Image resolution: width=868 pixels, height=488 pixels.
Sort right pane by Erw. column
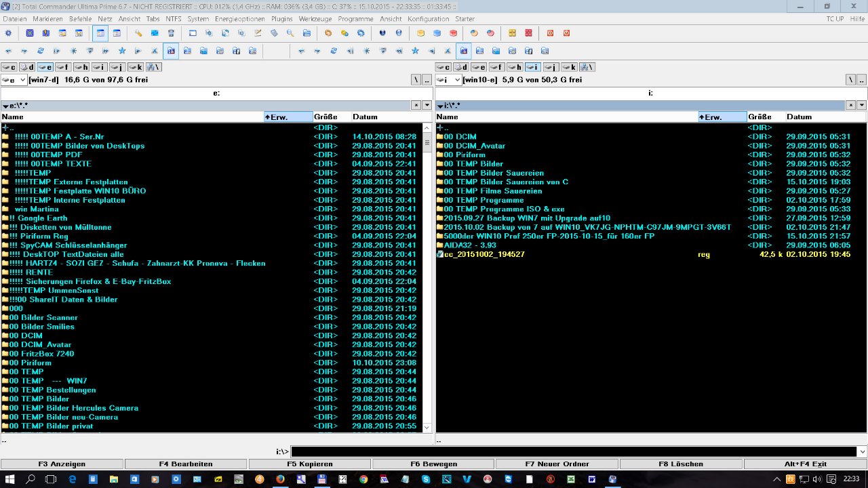[x=723, y=117]
